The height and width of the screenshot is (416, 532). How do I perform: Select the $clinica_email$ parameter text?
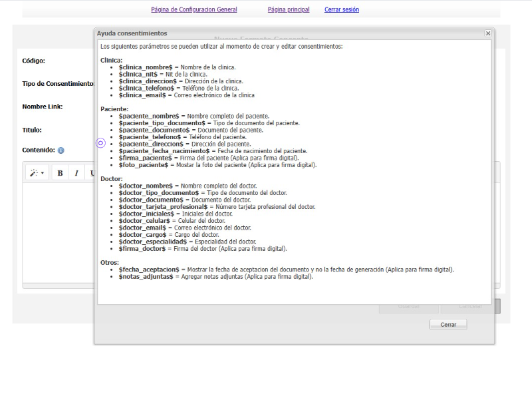(x=142, y=95)
